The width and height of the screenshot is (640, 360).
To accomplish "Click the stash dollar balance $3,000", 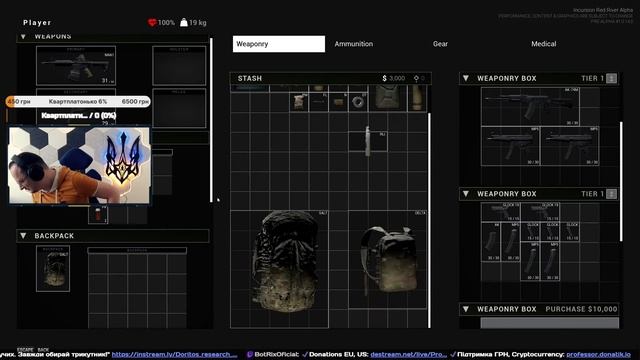I will point(393,78).
